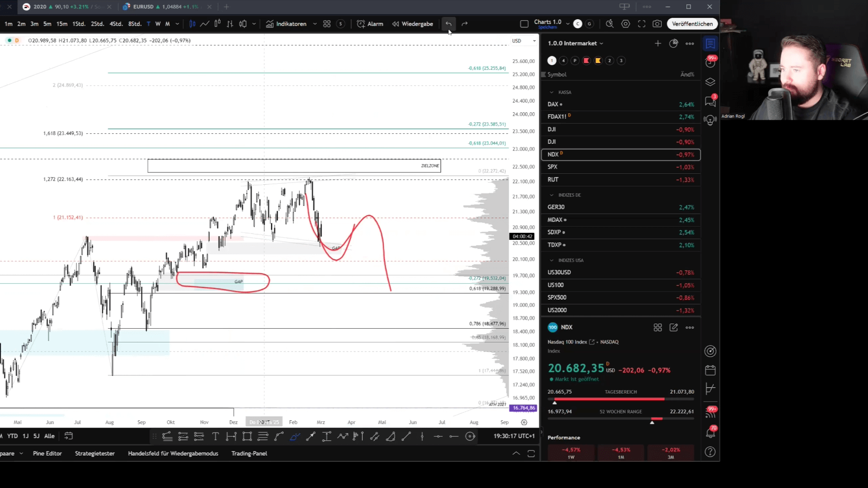This screenshot has width=868, height=488.
Task: Select watchlist filter circle 1
Action: point(552,60)
